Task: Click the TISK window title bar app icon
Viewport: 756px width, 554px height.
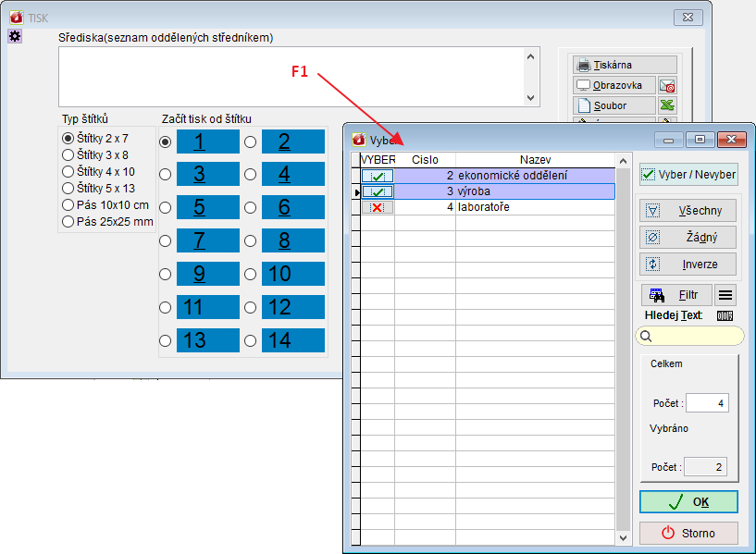Action: click(x=17, y=18)
